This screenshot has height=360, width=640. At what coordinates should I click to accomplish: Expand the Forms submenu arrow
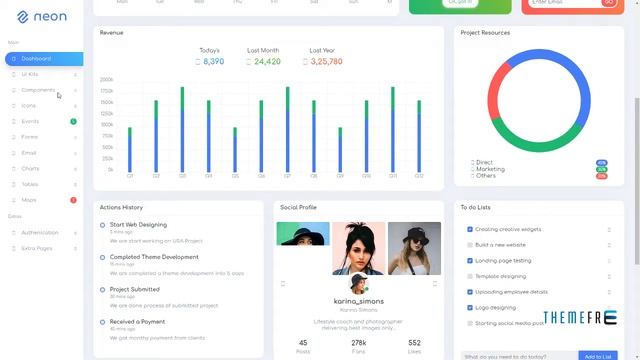coord(75,138)
